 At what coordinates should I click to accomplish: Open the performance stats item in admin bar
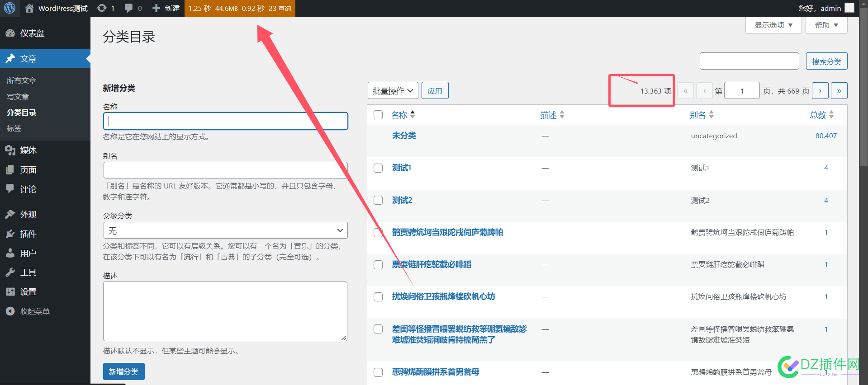(240, 8)
